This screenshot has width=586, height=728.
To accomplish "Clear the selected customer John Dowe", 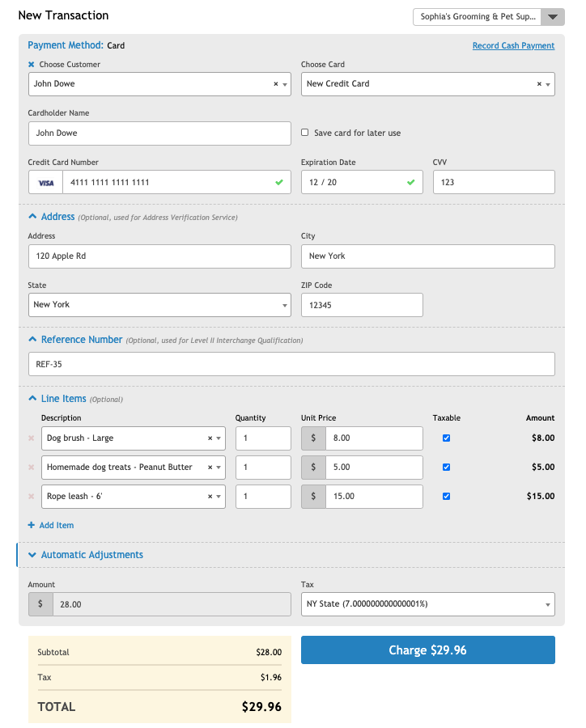I will [x=275, y=84].
